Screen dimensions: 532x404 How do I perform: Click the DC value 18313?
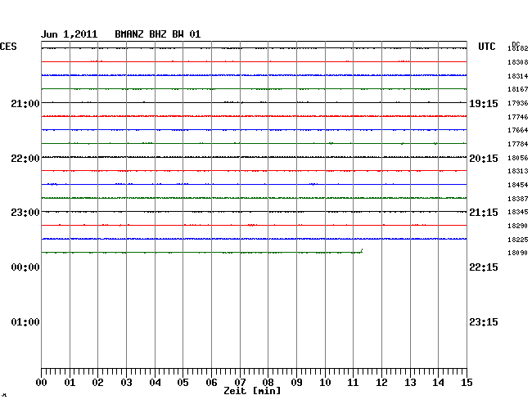click(x=518, y=171)
